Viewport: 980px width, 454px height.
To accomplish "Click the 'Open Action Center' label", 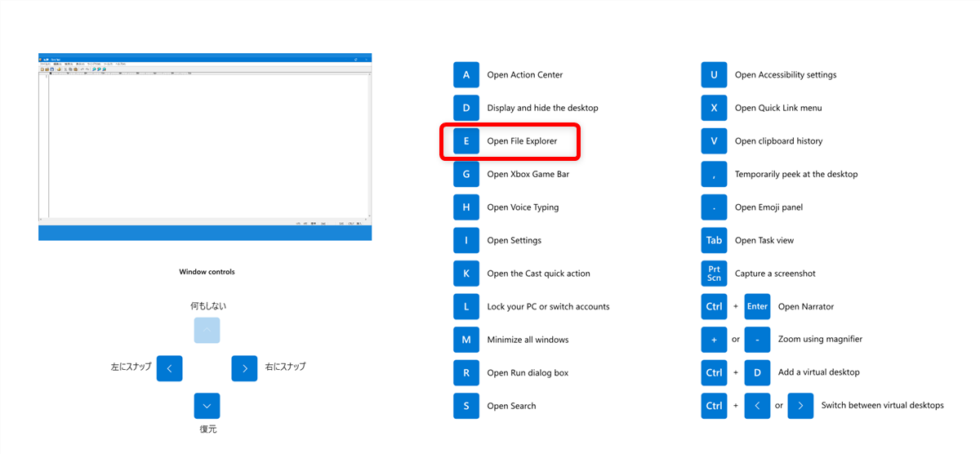I will point(525,75).
